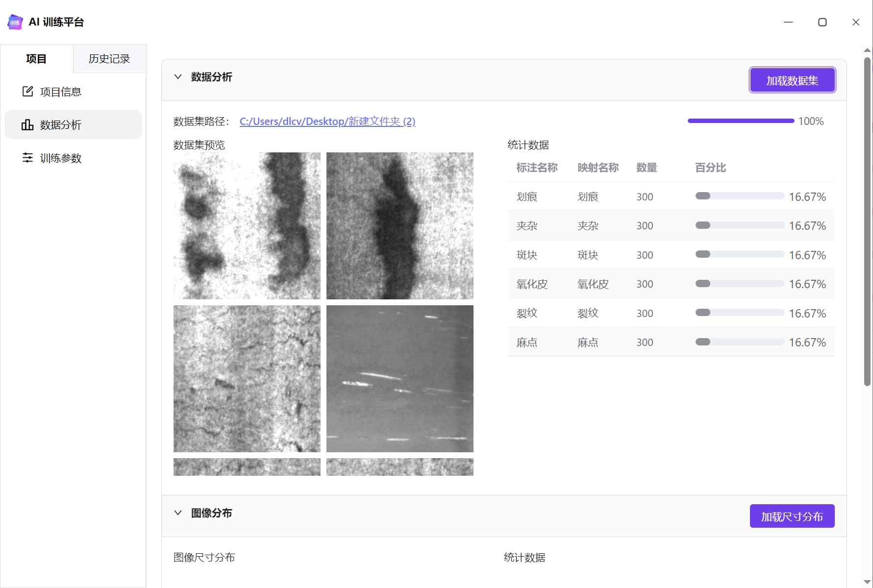Click the 斑块 label name cell

click(527, 255)
